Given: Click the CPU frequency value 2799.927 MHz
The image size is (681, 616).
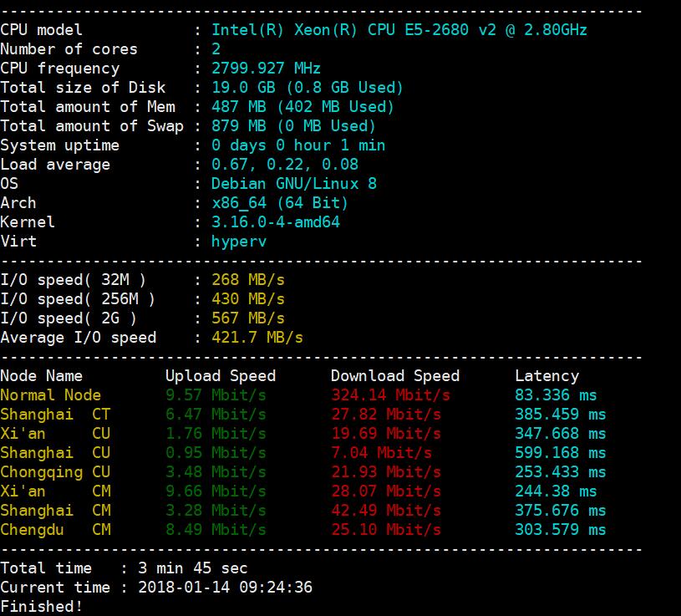Looking at the screenshot, I should click(x=266, y=69).
